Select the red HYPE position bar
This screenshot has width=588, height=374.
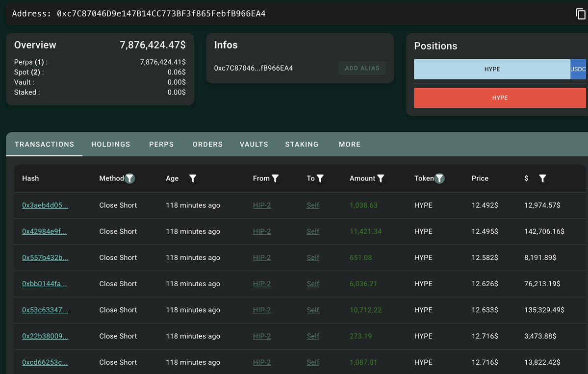point(500,98)
